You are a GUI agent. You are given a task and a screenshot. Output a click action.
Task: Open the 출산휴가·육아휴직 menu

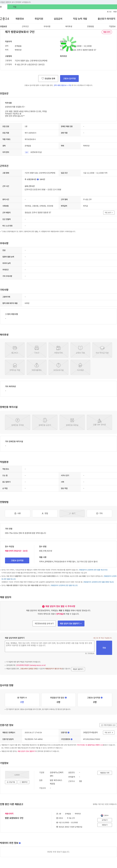[x=107, y=19]
